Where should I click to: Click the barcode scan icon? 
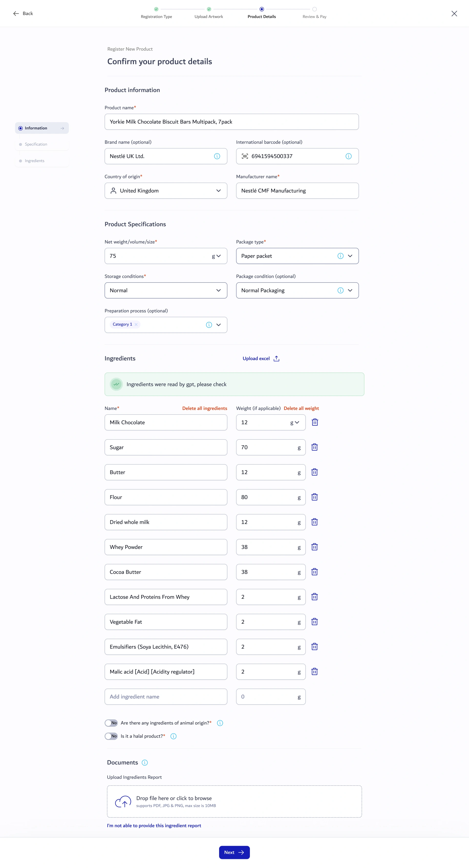245,156
